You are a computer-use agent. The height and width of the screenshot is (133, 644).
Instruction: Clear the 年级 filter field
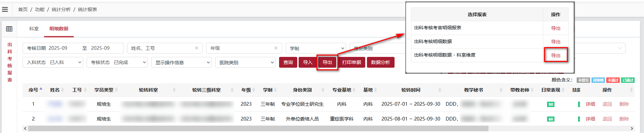[276, 48]
